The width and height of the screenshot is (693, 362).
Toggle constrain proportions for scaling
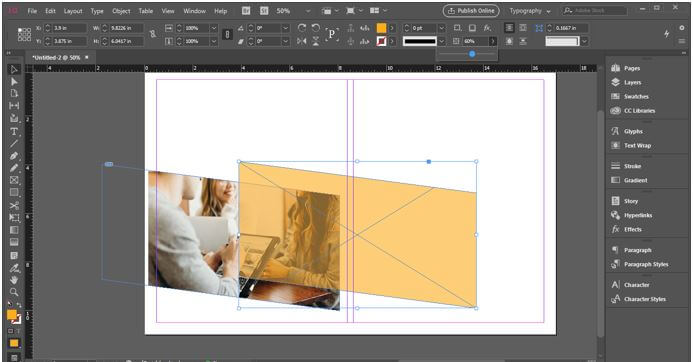pos(227,34)
